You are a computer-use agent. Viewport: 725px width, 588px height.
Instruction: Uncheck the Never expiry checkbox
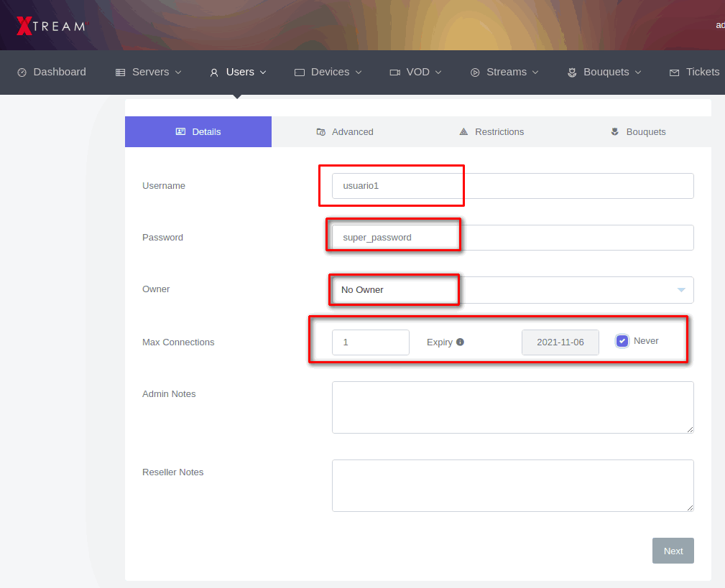pyautogui.click(x=622, y=341)
